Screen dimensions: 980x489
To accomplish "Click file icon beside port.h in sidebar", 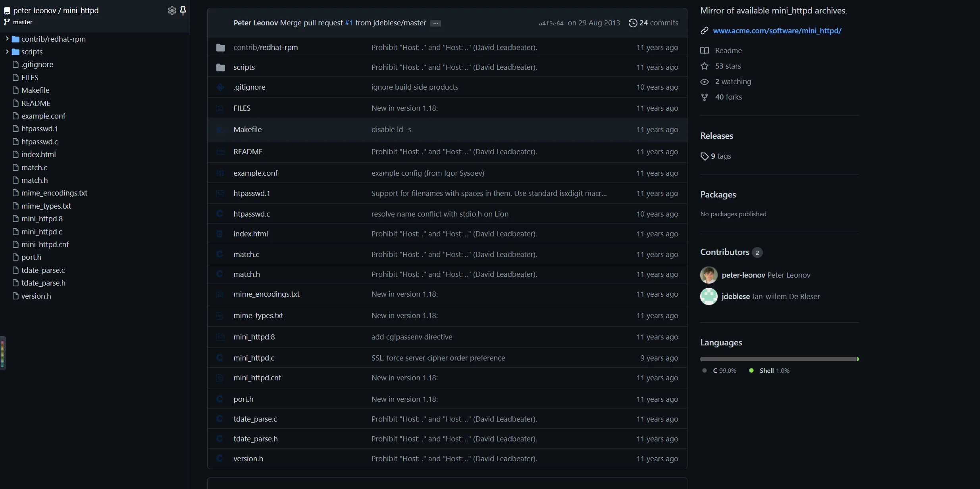I will tap(16, 257).
